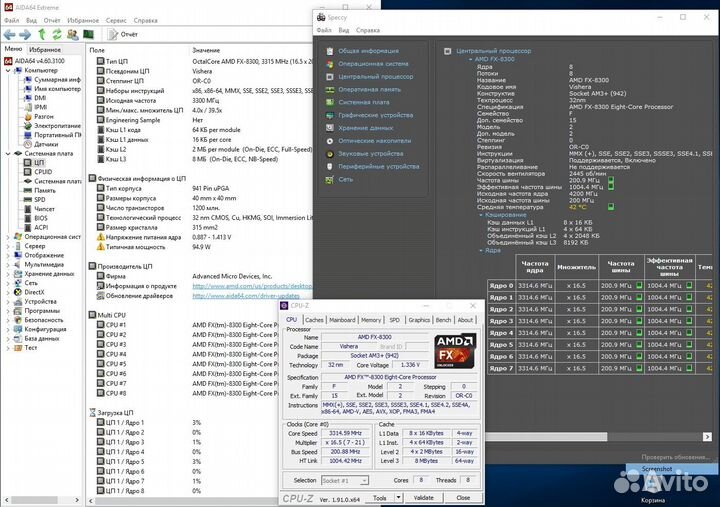Select the Чипсет tree item
720x507 pixels.
click(x=44, y=209)
